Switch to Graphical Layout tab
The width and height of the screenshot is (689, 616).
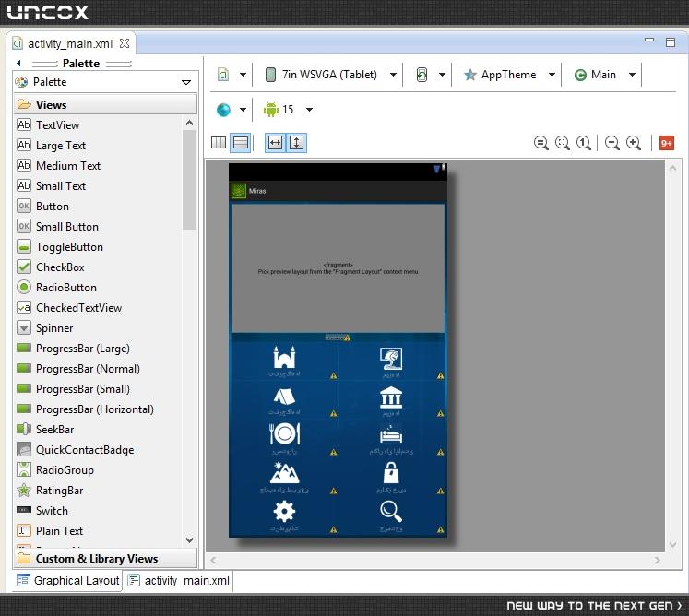pyautogui.click(x=67, y=580)
